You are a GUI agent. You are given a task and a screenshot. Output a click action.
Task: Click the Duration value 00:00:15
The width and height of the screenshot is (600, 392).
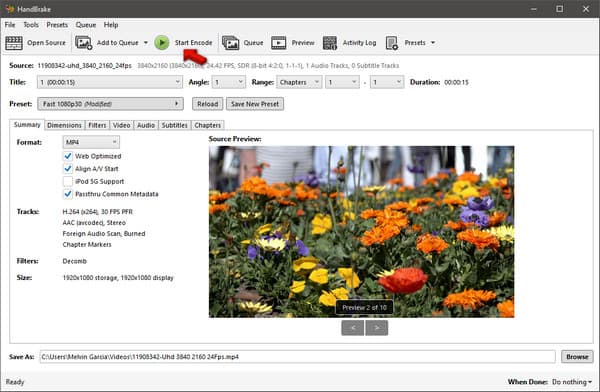tap(457, 82)
